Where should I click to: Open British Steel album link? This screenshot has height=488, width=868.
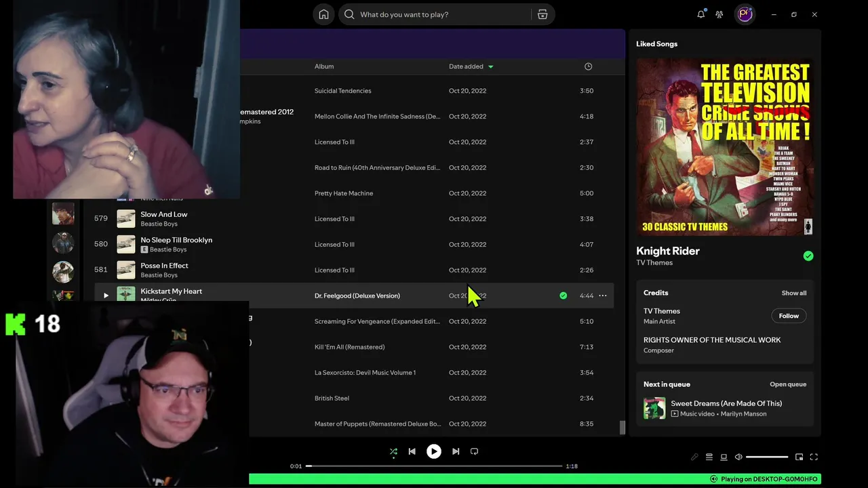332,399
